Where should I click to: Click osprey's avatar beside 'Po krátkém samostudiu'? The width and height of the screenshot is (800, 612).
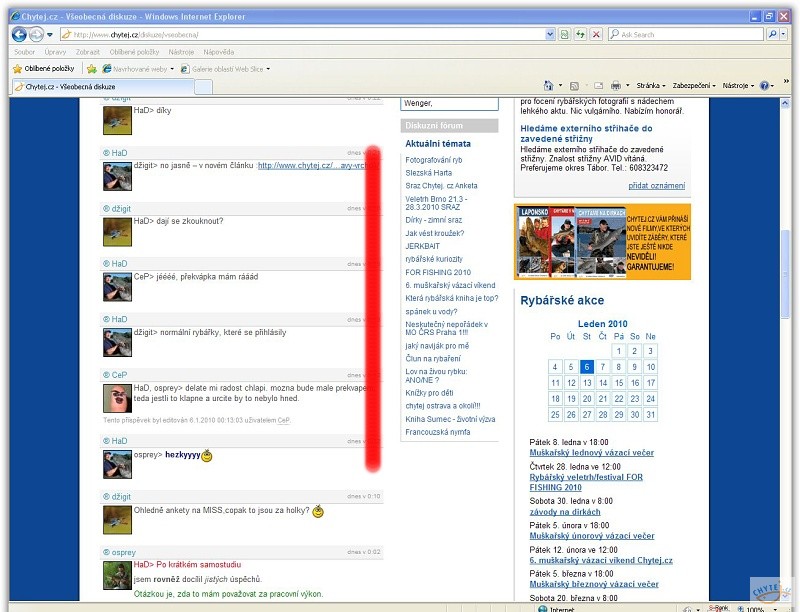click(x=117, y=576)
